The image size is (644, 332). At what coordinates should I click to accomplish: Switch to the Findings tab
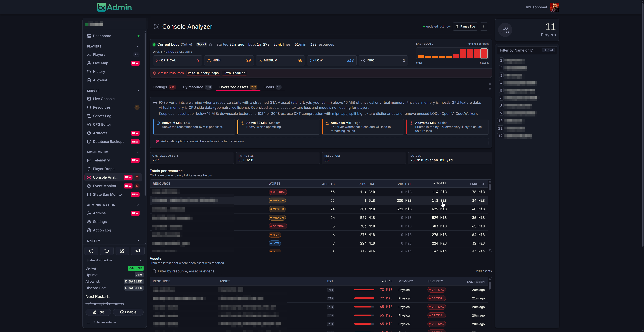point(164,87)
